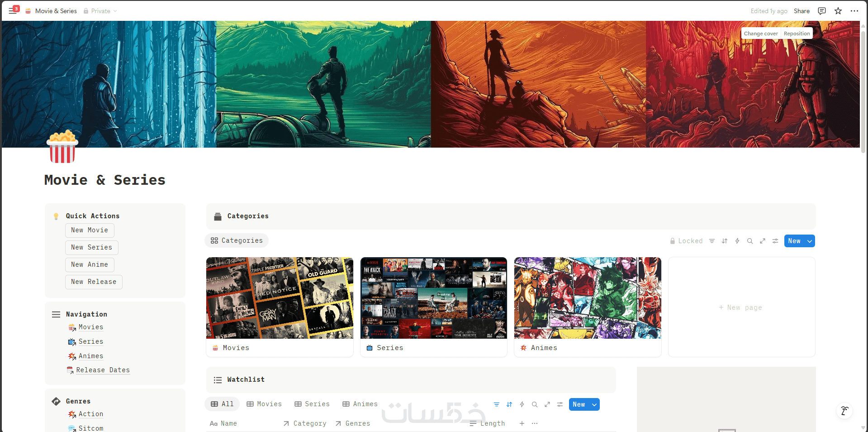The width and height of the screenshot is (868, 432).
Task: Switch to the Animes watchlist tab
Action: pos(360,404)
